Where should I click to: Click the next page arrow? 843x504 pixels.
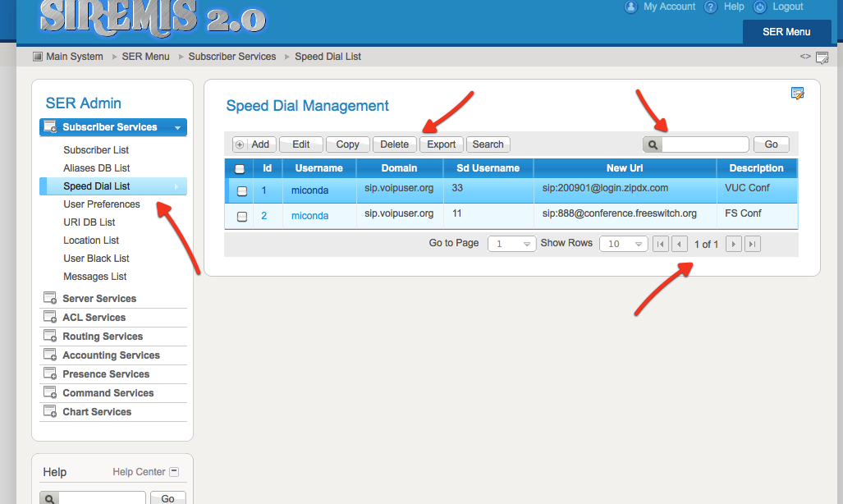point(734,244)
